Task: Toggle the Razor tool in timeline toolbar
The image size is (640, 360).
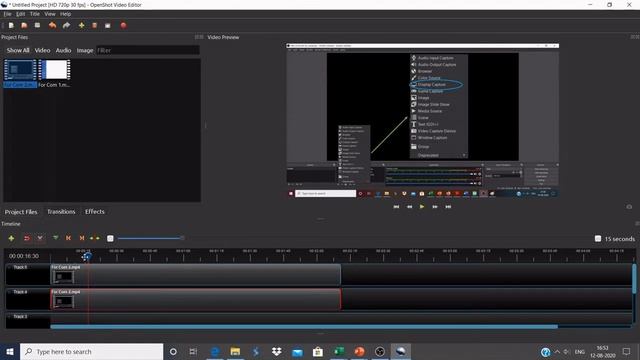Action: (40, 238)
